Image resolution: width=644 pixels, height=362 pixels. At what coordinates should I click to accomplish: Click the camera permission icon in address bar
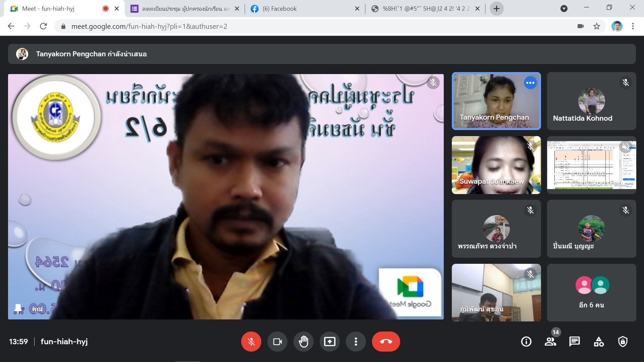pos(581,26)
